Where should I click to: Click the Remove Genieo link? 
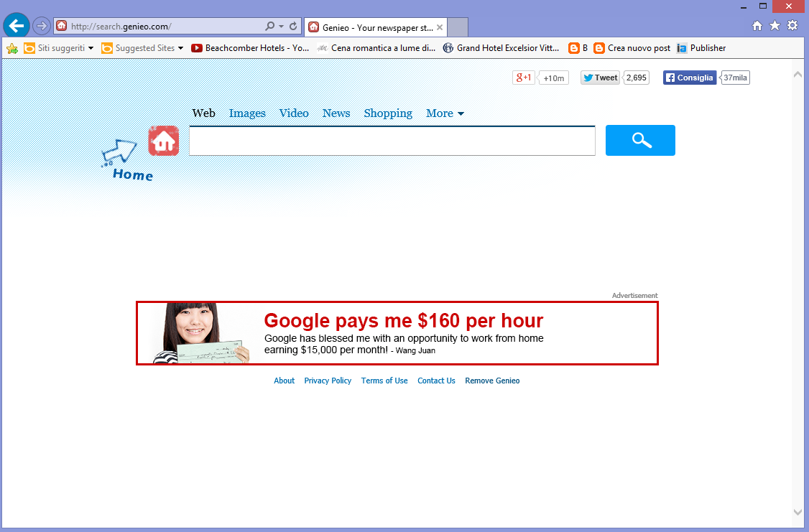[492, 381]
